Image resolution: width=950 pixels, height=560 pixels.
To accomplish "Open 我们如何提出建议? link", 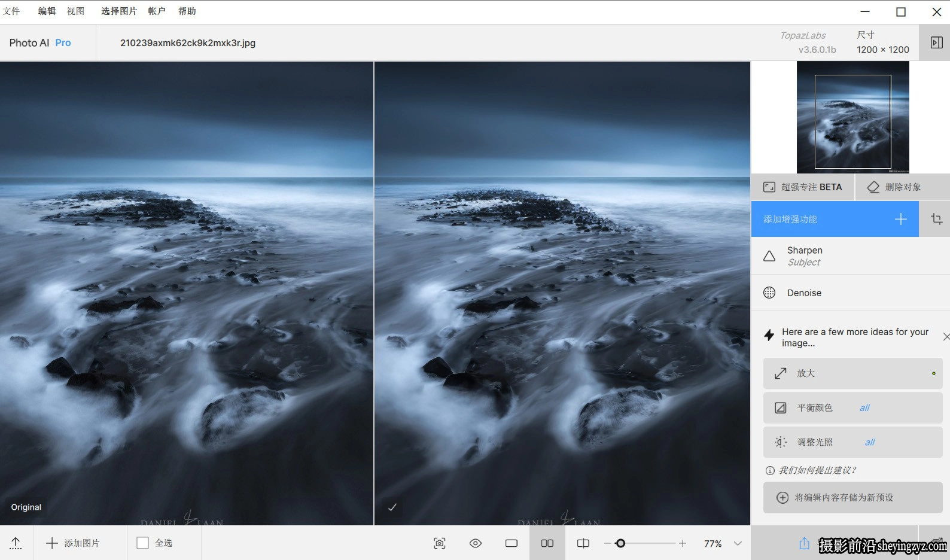I will (817, 470).
